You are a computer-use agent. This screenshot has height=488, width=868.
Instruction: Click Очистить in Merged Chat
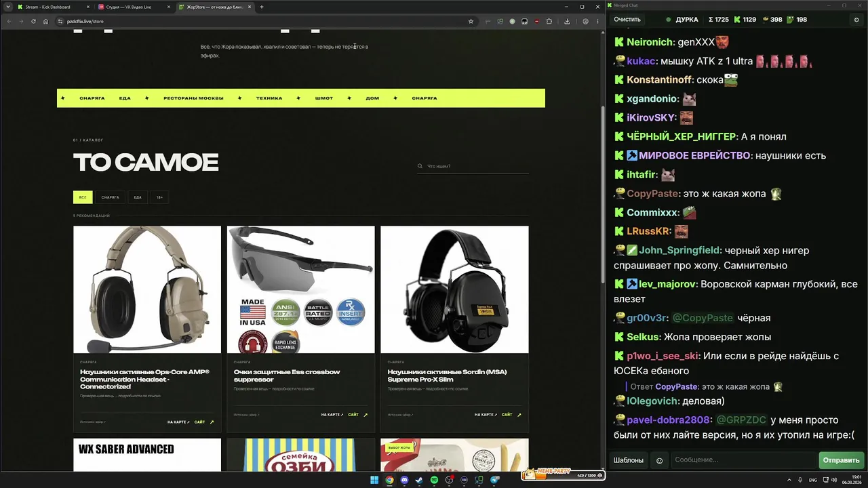point(627,20)
